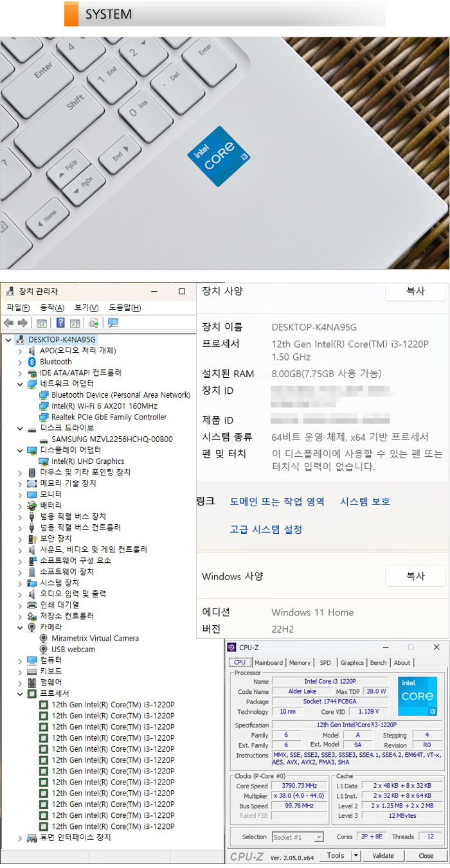This screenshot has height=868, width=450.
Task: Click the Forward arrow in Device Manager toolbar
Action: click(x=22, y=323)
